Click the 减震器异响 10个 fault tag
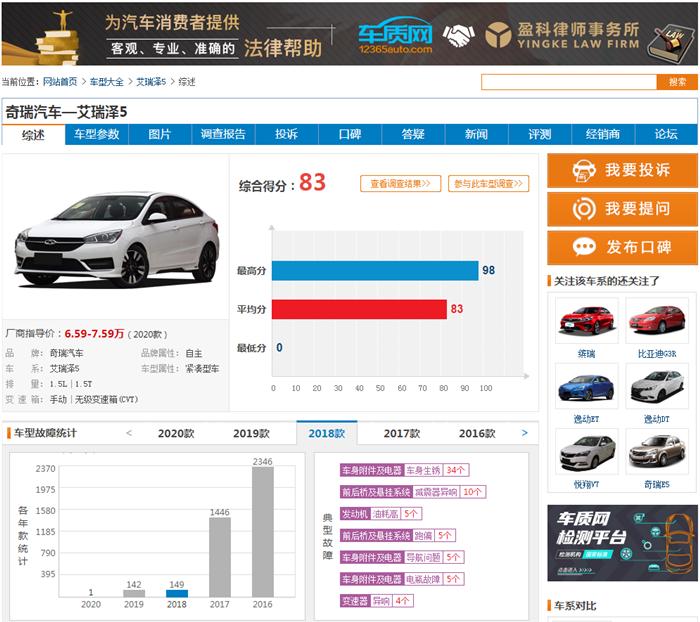The height and width of the screenshot is (622, 700). (x=413, y=492)
